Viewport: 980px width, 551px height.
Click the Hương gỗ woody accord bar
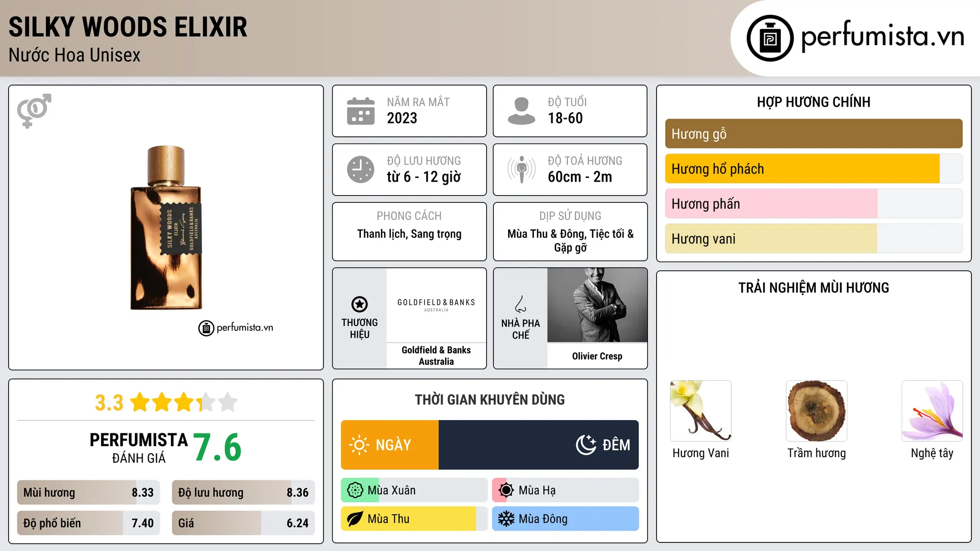pos(814,134)
